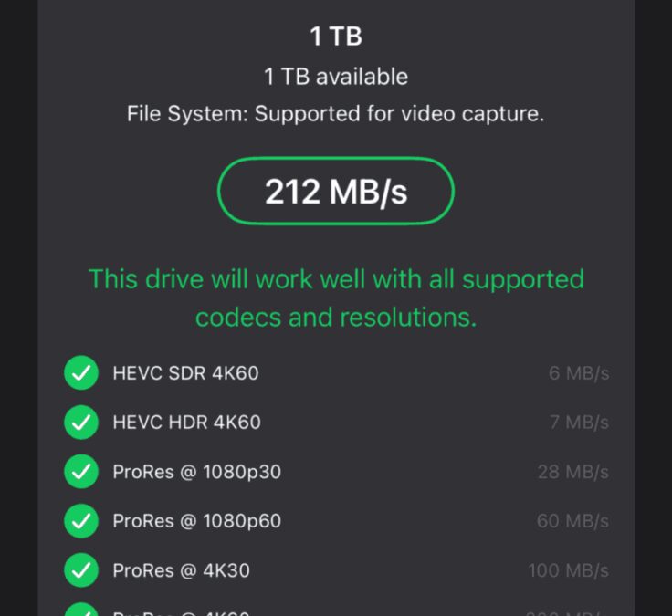This screenshot has width=672, height=616.
Task: Select the HEVC SDR 4K60 label
Action: [x=185, y=373]
